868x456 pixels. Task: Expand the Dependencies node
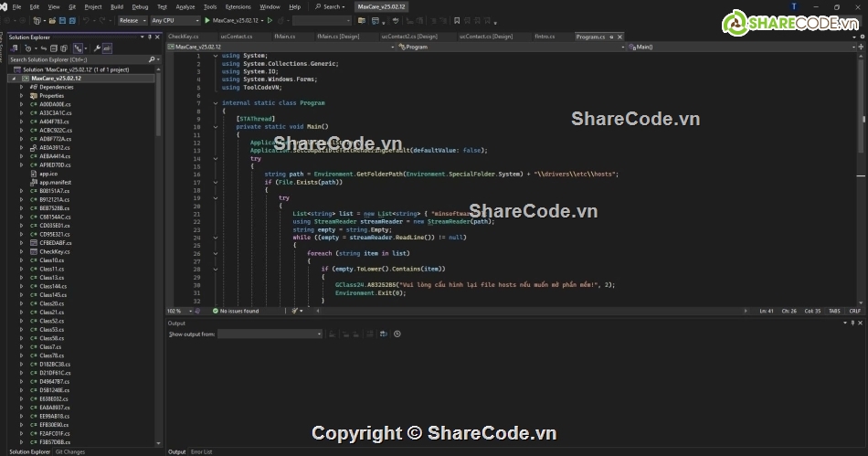click(22, 87)
